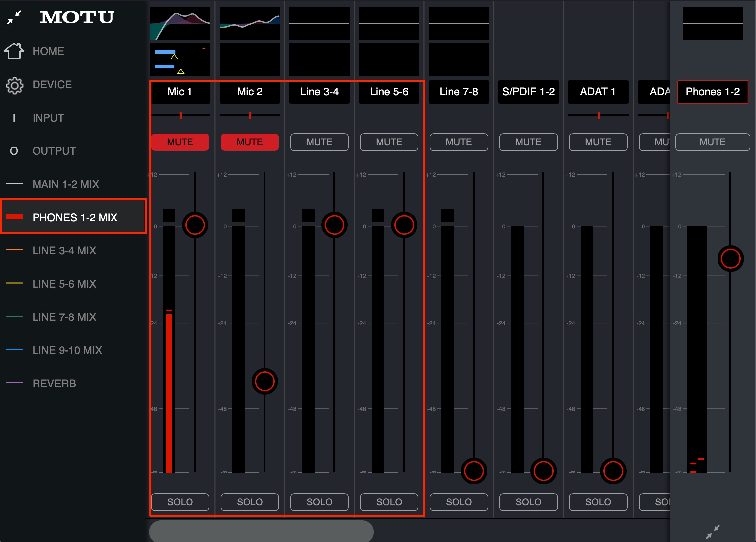Screen dimensions: 756x542
Task: Click the red Phones 1-2 Mix color bar
Action: [14, 217]
